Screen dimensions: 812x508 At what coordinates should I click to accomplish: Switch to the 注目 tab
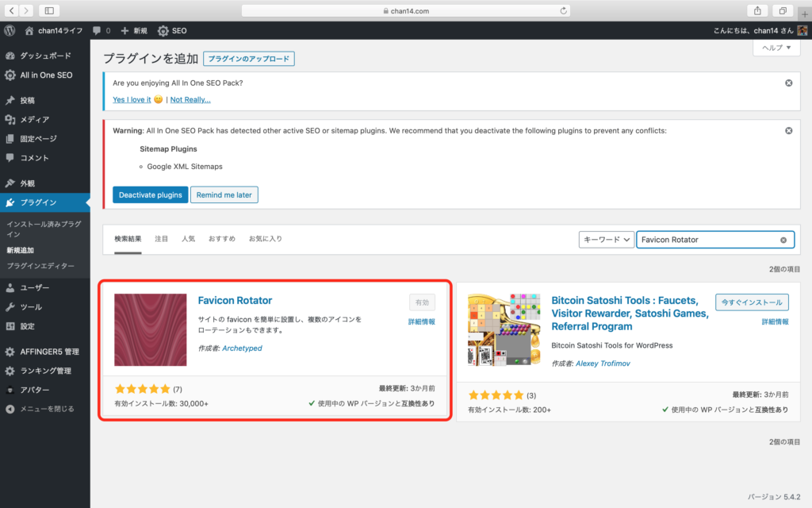point(162,239)
